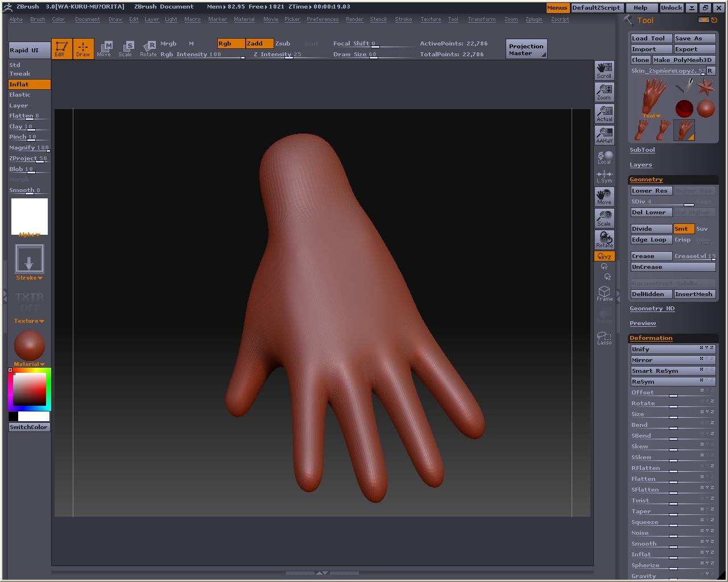The image size is (728, 582).
Task: Click the Make PolyMesh3D button
Action: tap(682, 60)
